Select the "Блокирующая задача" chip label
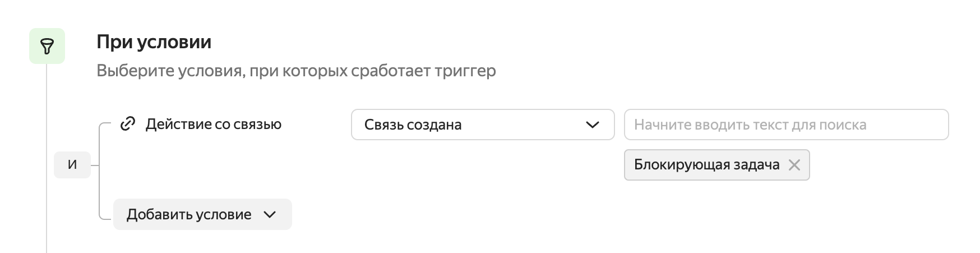The image size is (980, 253). pos(706,165)
